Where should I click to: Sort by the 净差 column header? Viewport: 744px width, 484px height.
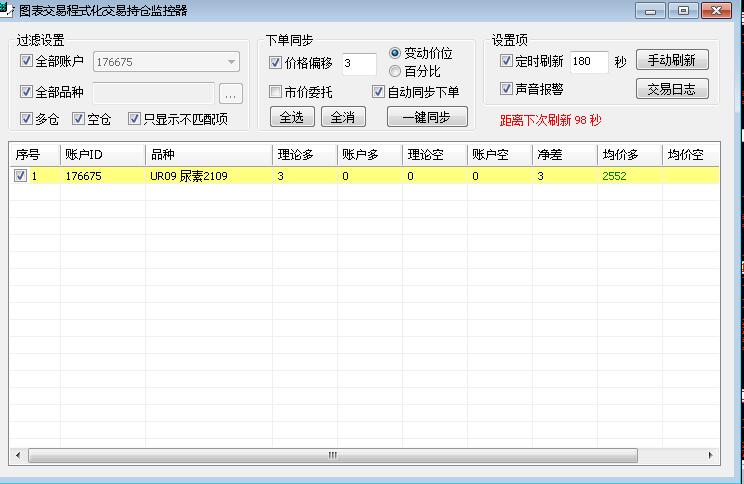(565, 155)
